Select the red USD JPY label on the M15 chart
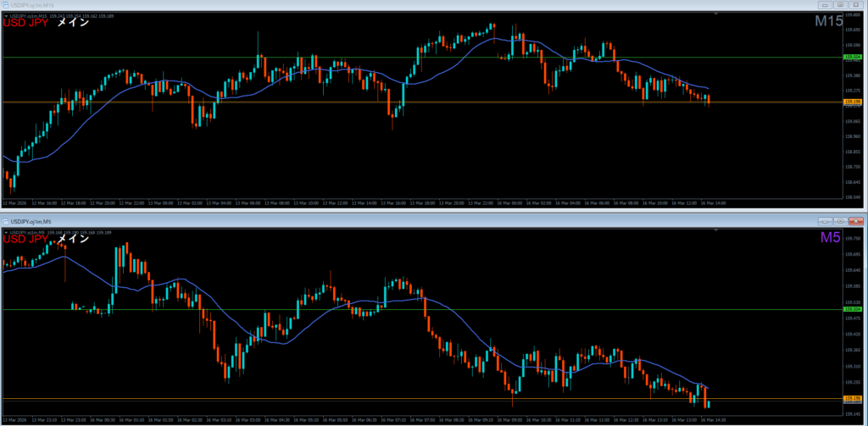The image size is (868, 426). [x=26, y=23]
